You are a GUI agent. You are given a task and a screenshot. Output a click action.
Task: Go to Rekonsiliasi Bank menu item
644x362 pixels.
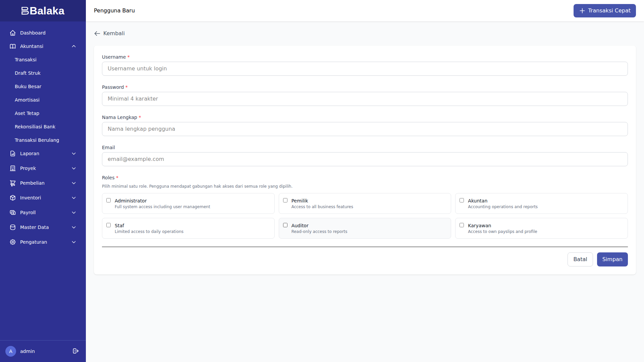coord(35,127)
